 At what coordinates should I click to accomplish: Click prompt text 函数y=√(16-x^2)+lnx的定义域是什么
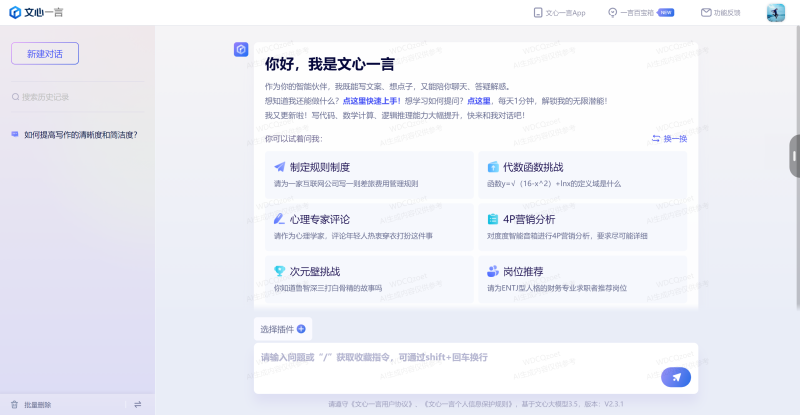click(x=554, y=184)
